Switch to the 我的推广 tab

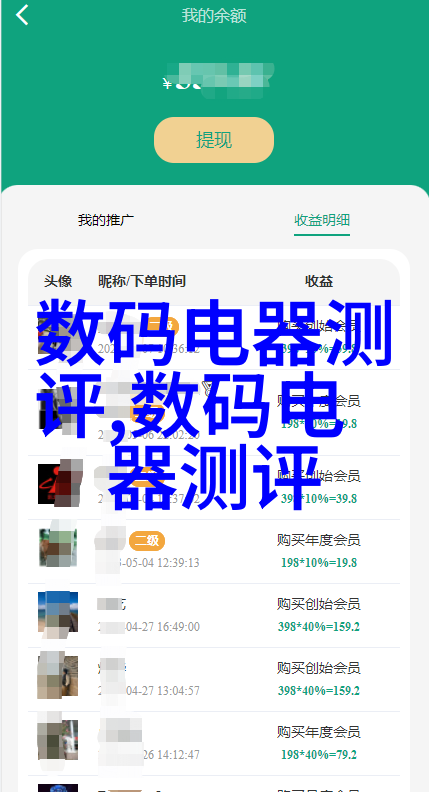(x=106, y=220)
